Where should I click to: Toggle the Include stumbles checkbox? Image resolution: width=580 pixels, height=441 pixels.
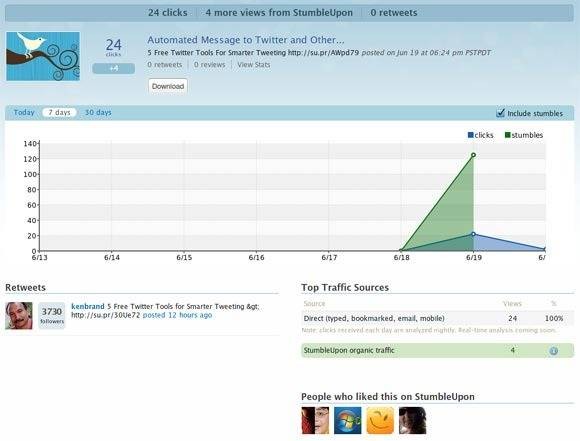click(x=500, y=113)
